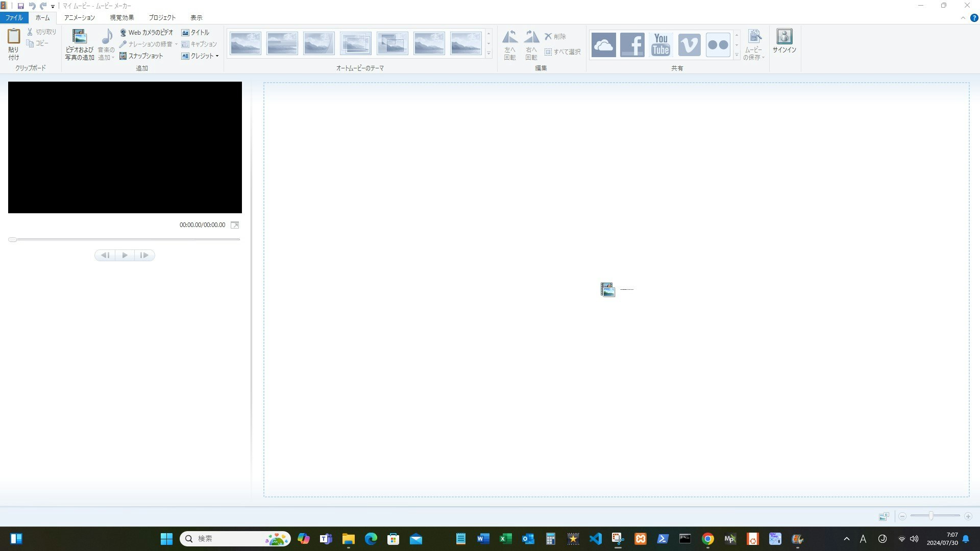This screenshot has width=980, height=551.
Task: Switch to the Animations tab
Action: click(79, 17)
